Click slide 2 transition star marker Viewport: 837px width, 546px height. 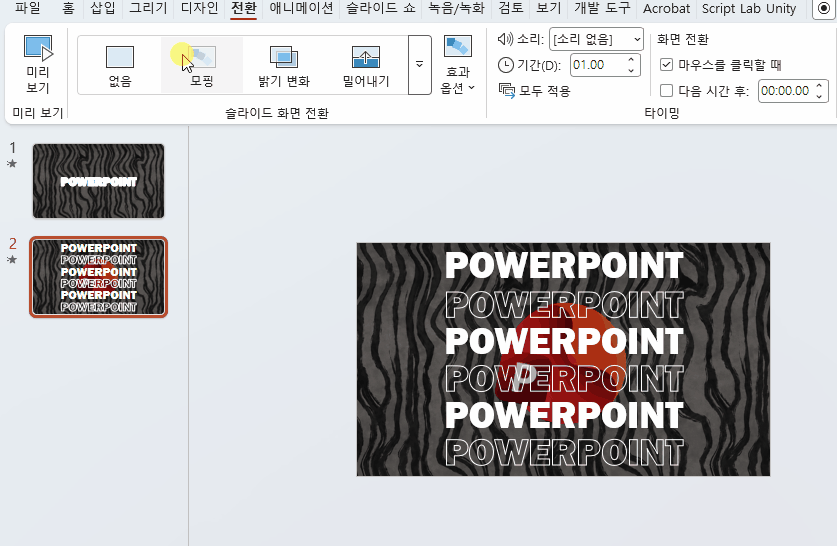pyautogui.click(x=12, y=259)
